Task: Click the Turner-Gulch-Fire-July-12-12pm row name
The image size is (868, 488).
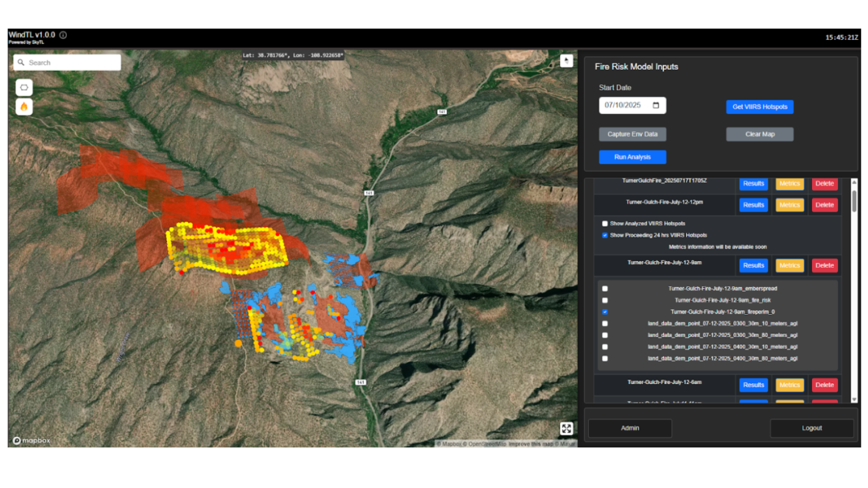Action: [x=664, y=202]
